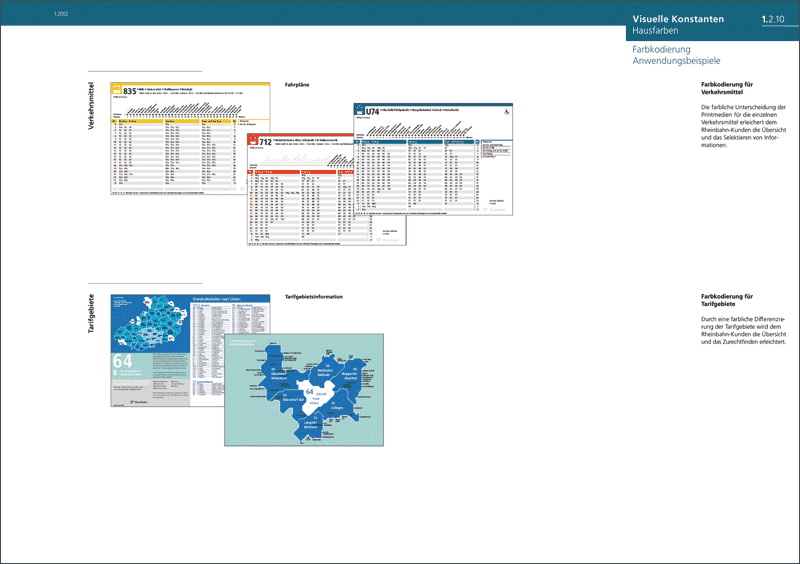Click the Fahrpläne caption label
The width and height of the screenshot is (800, 564).
click(298, 85)
